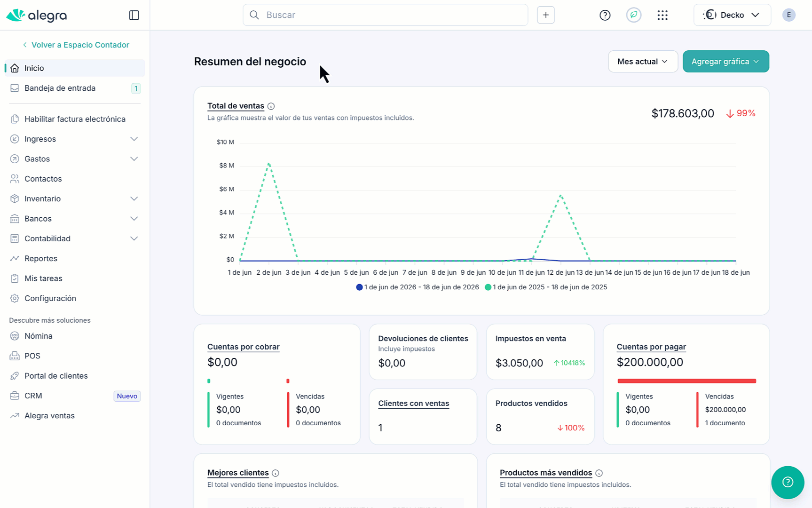Click info icon beside Mejores clientes
This screenshot has width=812, height=508.
click(276, 473)
